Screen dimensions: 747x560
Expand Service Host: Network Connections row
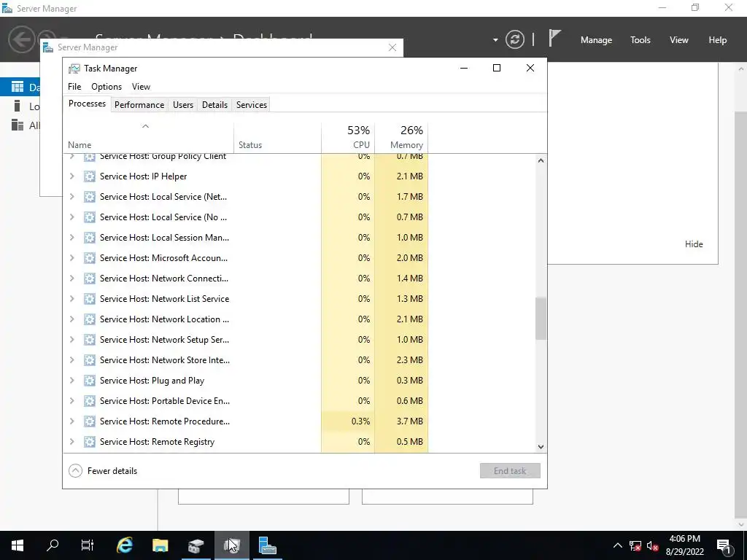click(x=72, y=278)
